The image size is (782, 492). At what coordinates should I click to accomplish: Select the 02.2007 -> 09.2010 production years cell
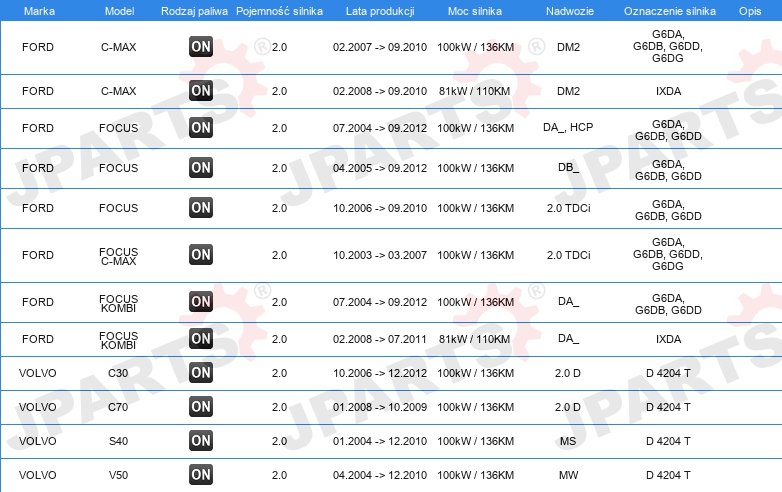[x=380, y=47]
